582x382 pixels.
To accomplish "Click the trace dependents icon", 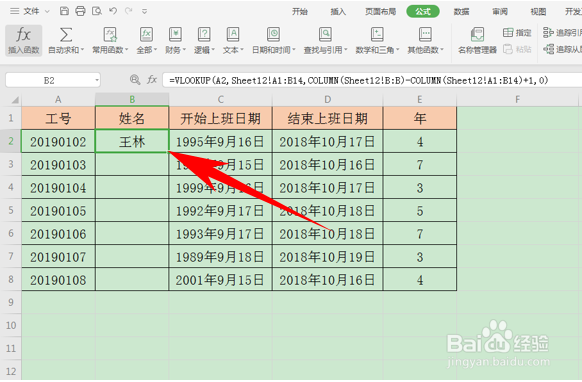I will coord(549,49).
